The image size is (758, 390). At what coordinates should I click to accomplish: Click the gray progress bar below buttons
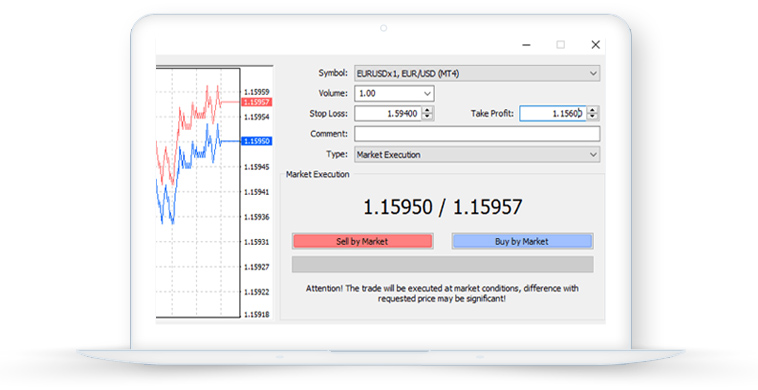point(442,264)
